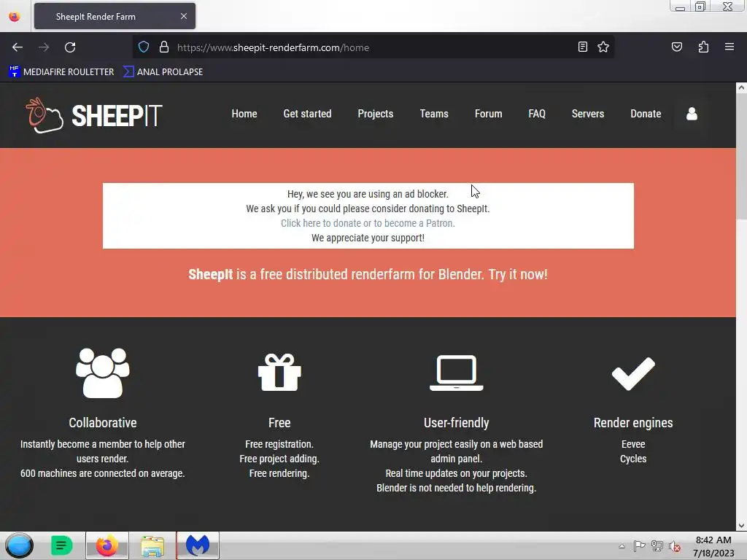Screen dimensions: 747x560
Task: Open the Projects nav item
Action: tap(376, 114)
